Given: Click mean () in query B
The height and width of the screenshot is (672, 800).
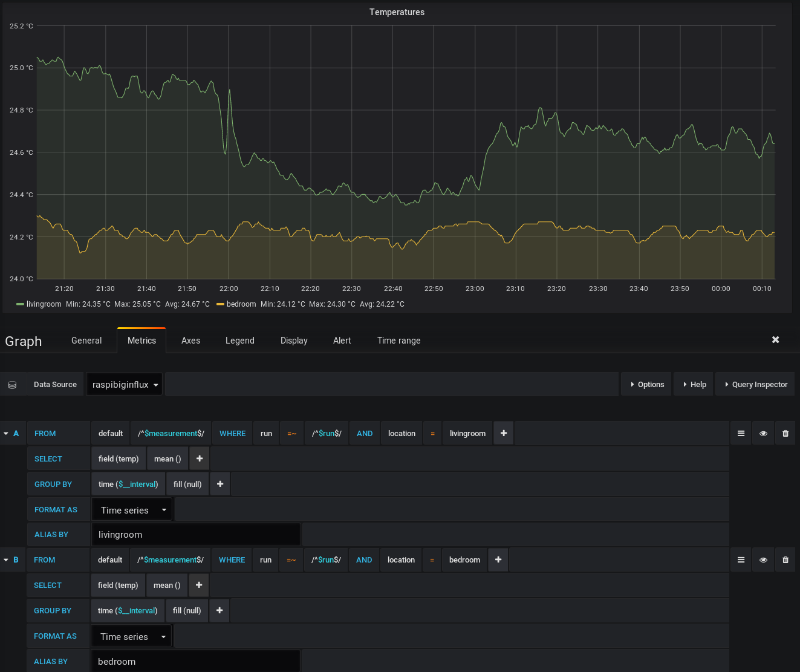Looking at the screenshot, I should (x=167, y=585).
